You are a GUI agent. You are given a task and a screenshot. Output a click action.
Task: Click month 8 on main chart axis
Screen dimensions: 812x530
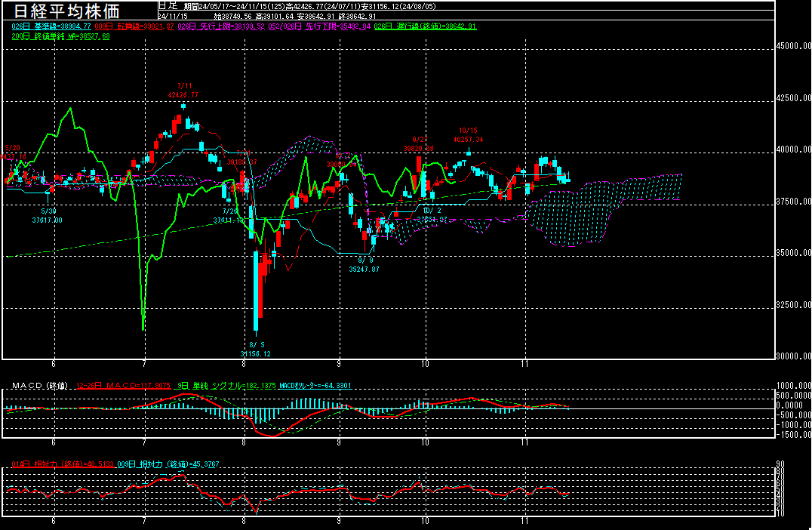[x=244, y=364]
